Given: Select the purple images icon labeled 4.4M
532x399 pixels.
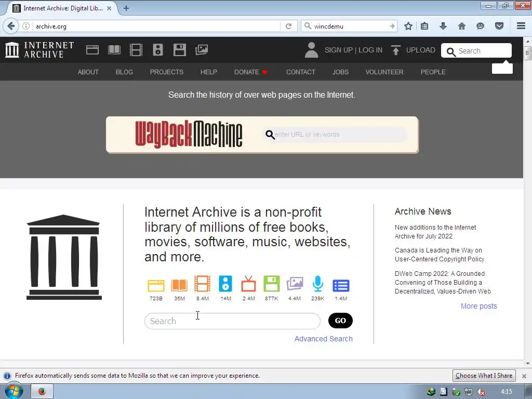Looking at the screenshot, I should (295, 284).
